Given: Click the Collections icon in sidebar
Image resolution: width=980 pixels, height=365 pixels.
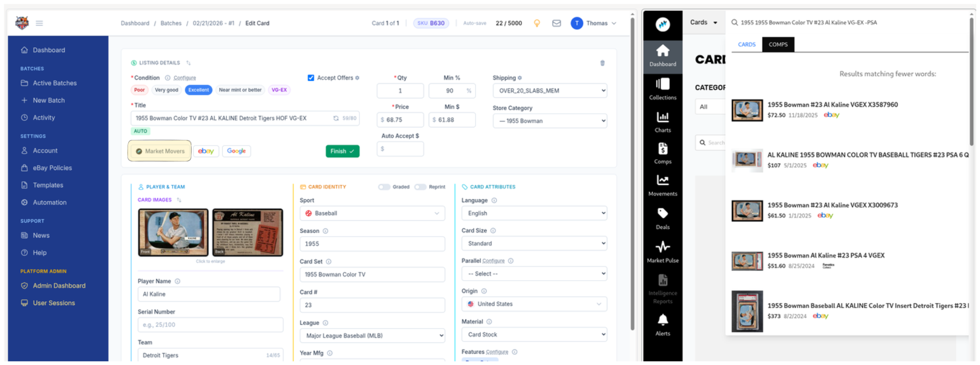Looking at the screenshot, I should point(662,89).
